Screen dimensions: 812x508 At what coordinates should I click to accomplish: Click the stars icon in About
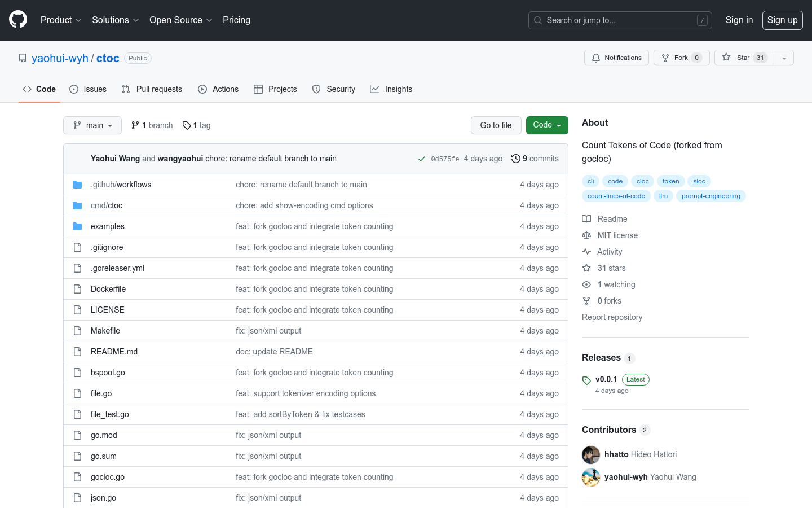tap(586, 268)
